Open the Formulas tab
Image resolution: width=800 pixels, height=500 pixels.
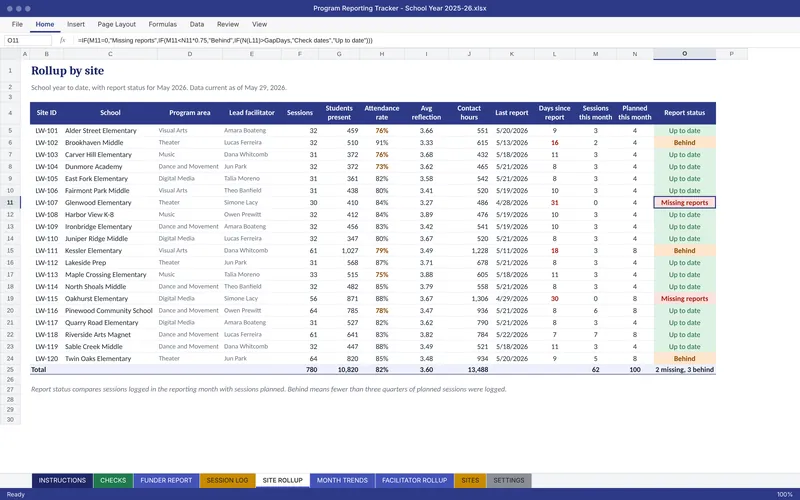pos(162,24)
